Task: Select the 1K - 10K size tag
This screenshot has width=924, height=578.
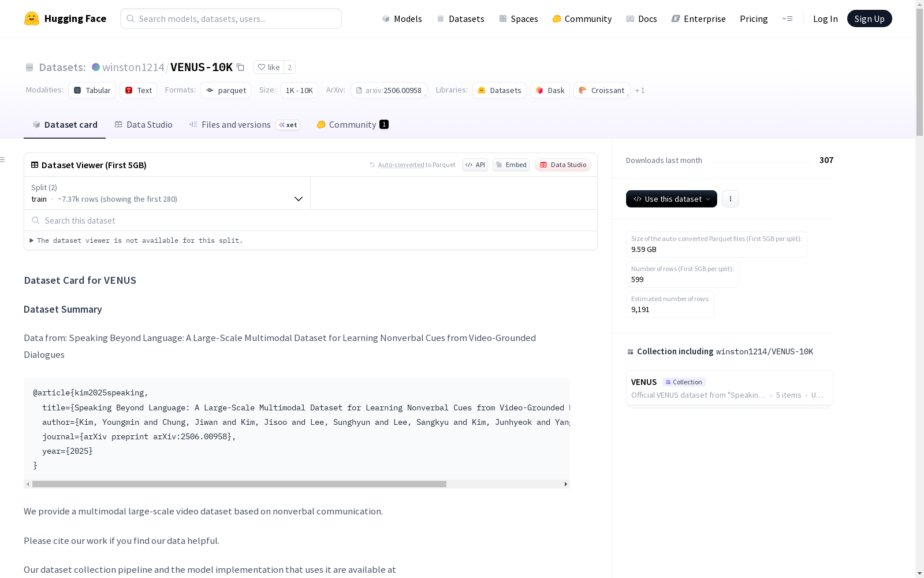Action: (x=299, y=90)
